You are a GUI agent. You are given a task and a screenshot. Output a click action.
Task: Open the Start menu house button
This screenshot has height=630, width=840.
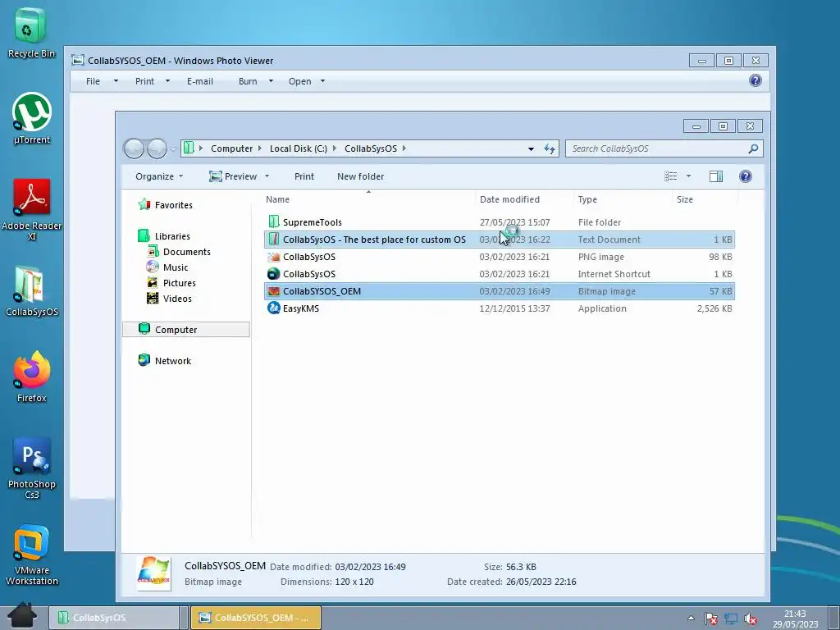click(22, 615)
